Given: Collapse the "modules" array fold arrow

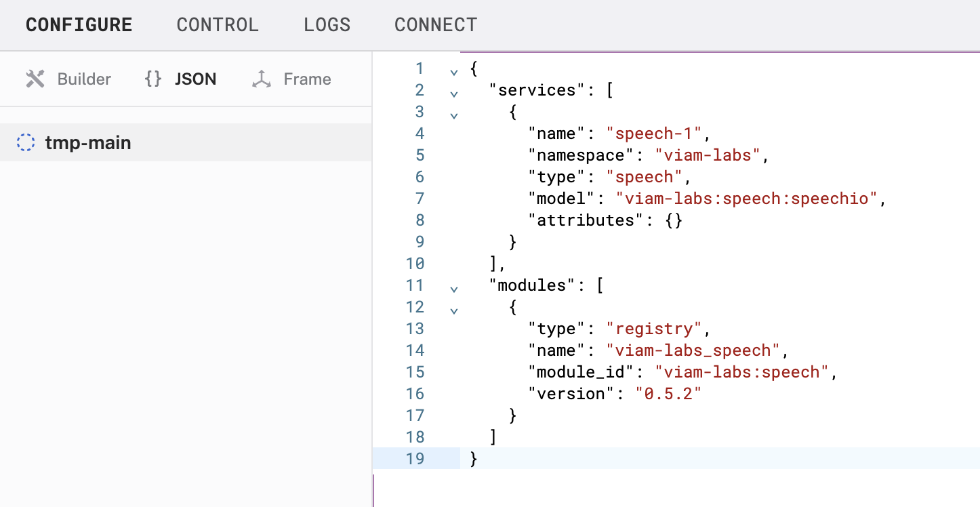Looking at the screenshot, I should pyautogui.click(x=453, y=287).
